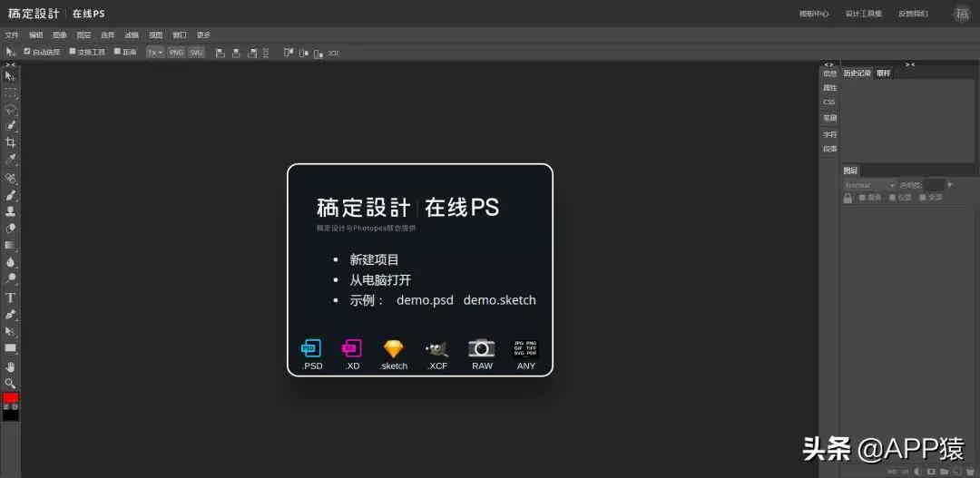Viewport: 980px width, 478px height.
Task: Enable the 距离 checkbox
Action: [117, 52]
